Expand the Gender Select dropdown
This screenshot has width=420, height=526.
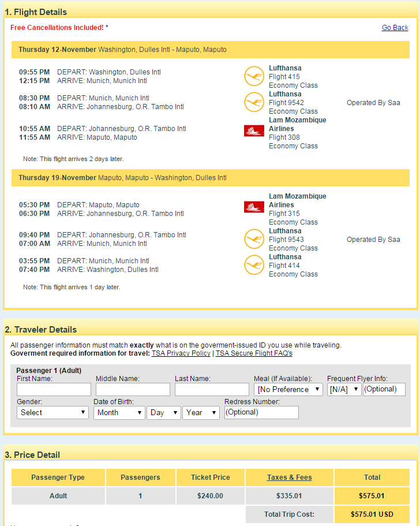tap(52, 413)
